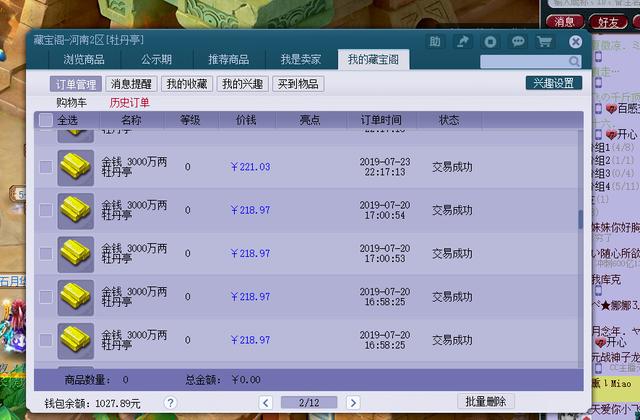
Task: Click the 总金额 ￥0.00 text
Action: click(223, 380)
